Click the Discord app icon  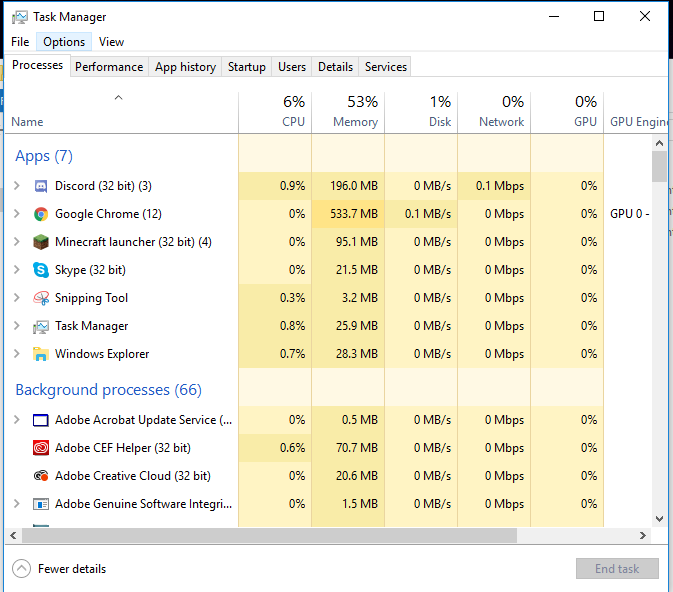pyautogui.click(x=41, y=186)
